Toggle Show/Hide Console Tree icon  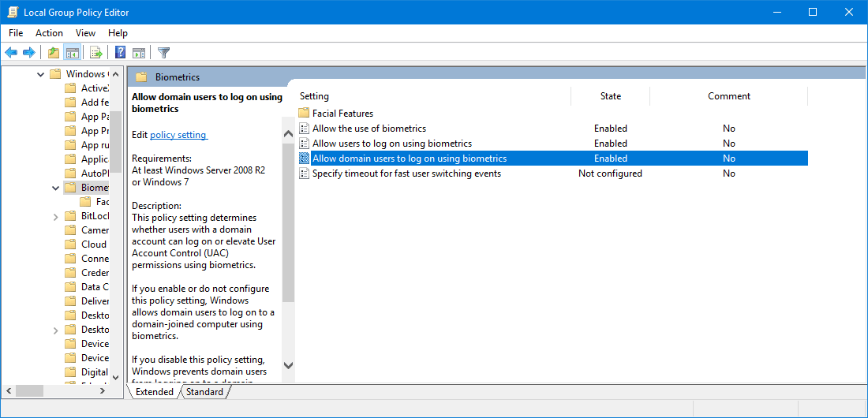[x=71, y=53]
